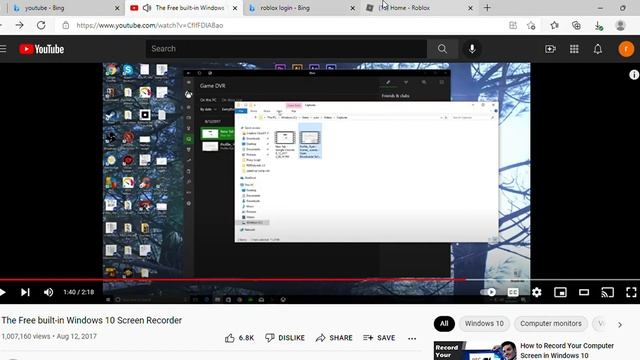Click the address bar URL
This screenshot has width=640, height=360.
pos(150,25)
